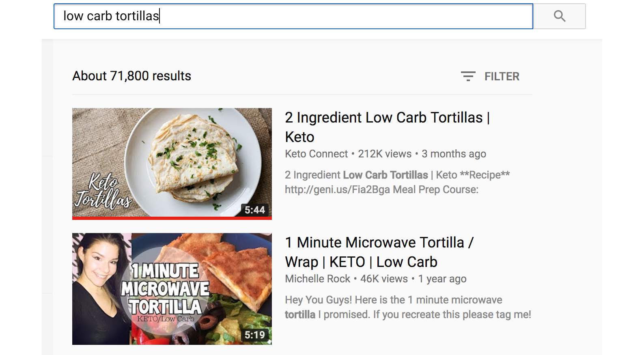This screenshot has width=644, height=355.
Task: Click the red progress bar under first thumbnail
Action: (x=172, y=218)
